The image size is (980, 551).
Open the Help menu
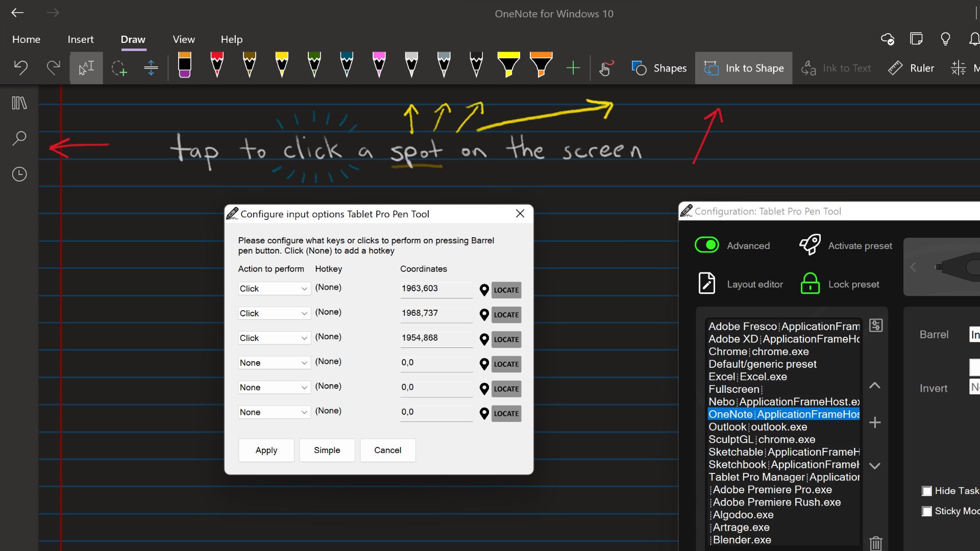point(231,39)
